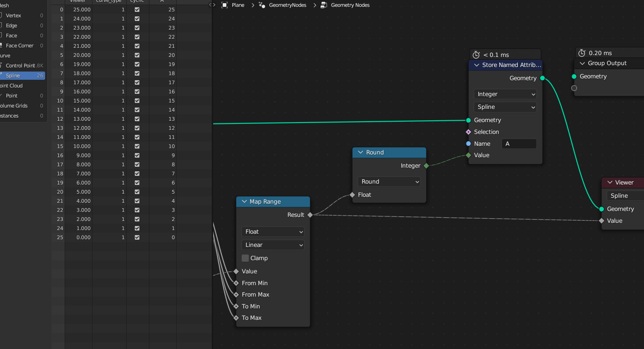The height and width of the screenshot is (349, 644).
Task: Click the To Min input socket
Action: point(236,307)
